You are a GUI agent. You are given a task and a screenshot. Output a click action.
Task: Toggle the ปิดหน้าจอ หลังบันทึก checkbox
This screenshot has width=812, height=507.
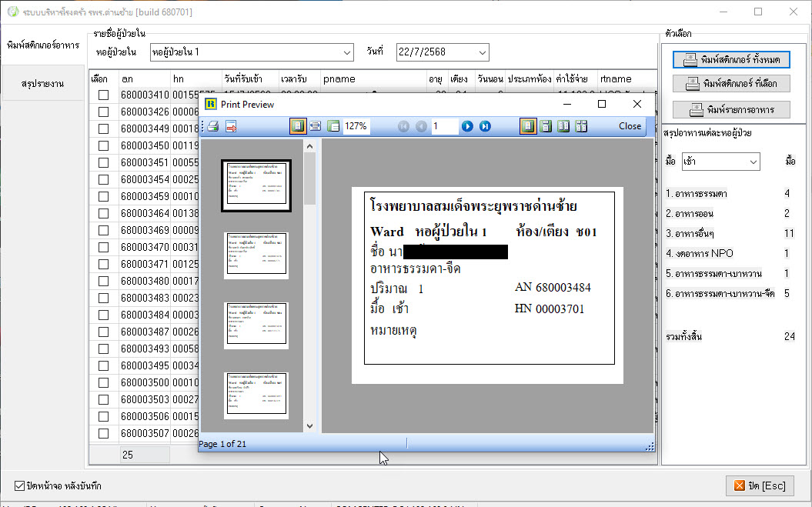(20, 486)
